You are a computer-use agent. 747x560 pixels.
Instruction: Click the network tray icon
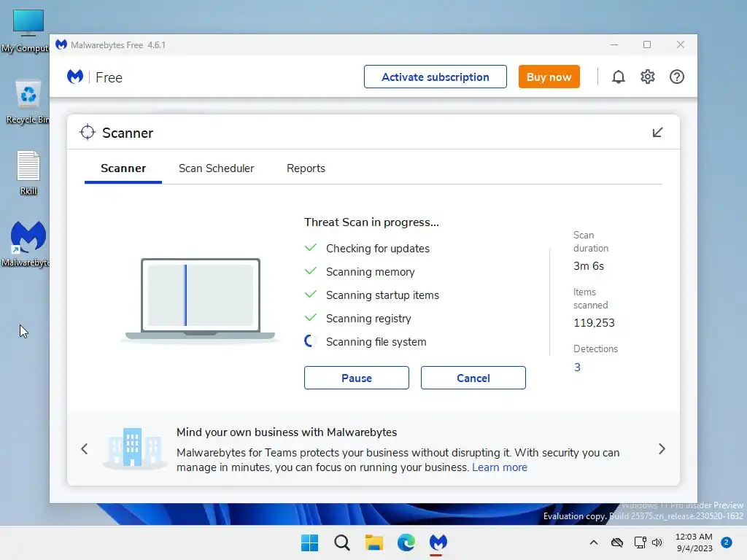[x=640, y=542]
